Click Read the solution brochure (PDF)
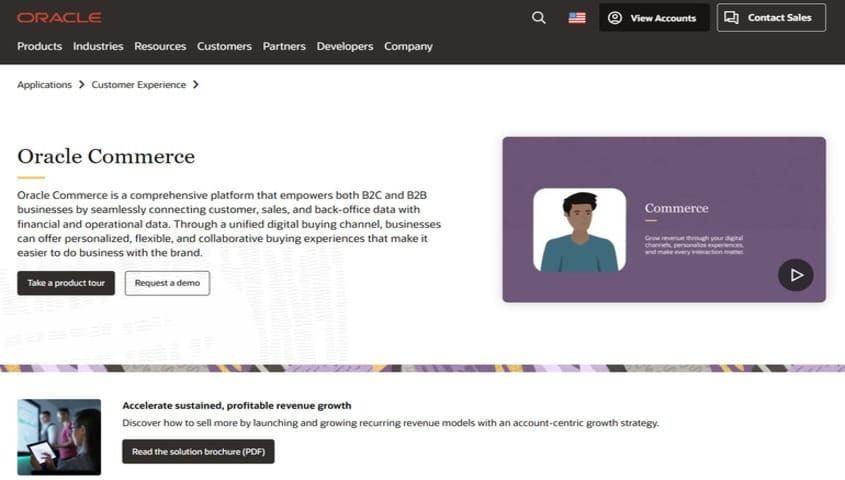Screen dimensions: 845x480 198,451
